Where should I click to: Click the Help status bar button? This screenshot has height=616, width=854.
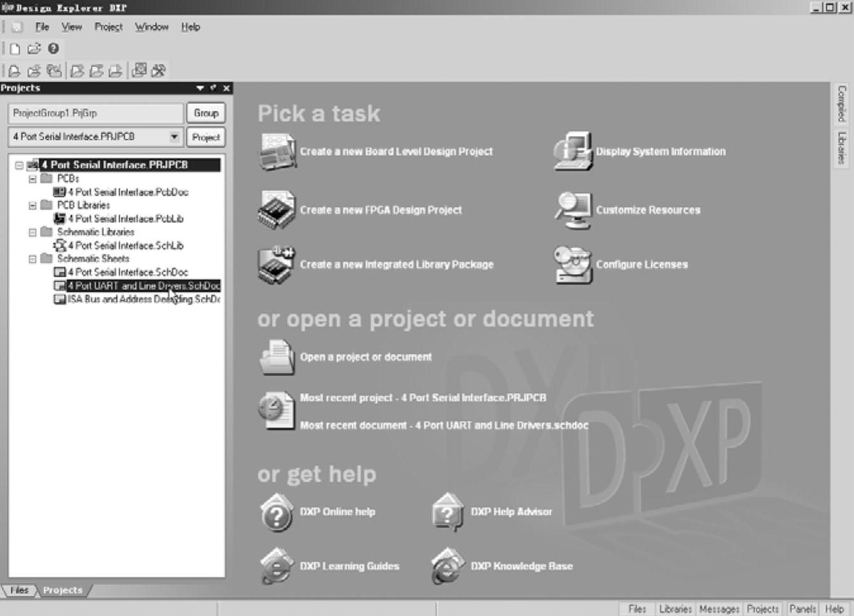pyautogui.click(x=834, y=608)
